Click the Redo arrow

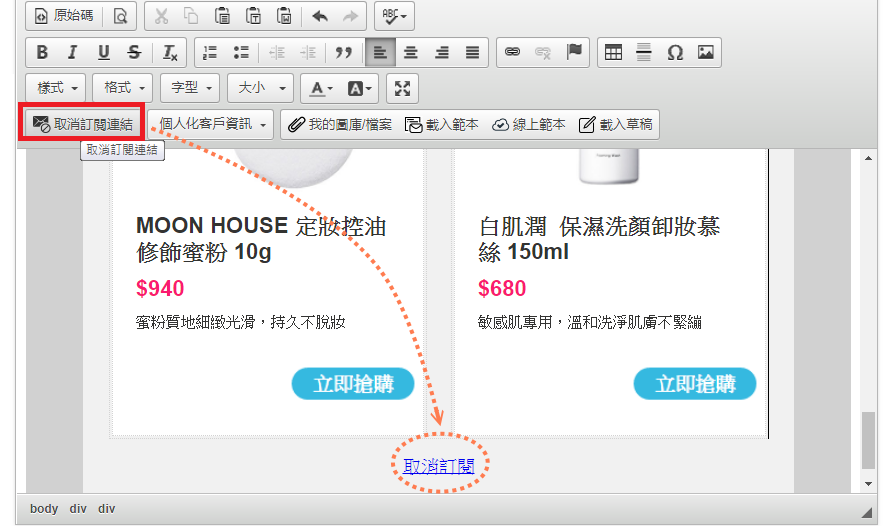pyautogui.click(x=351, y=16)
